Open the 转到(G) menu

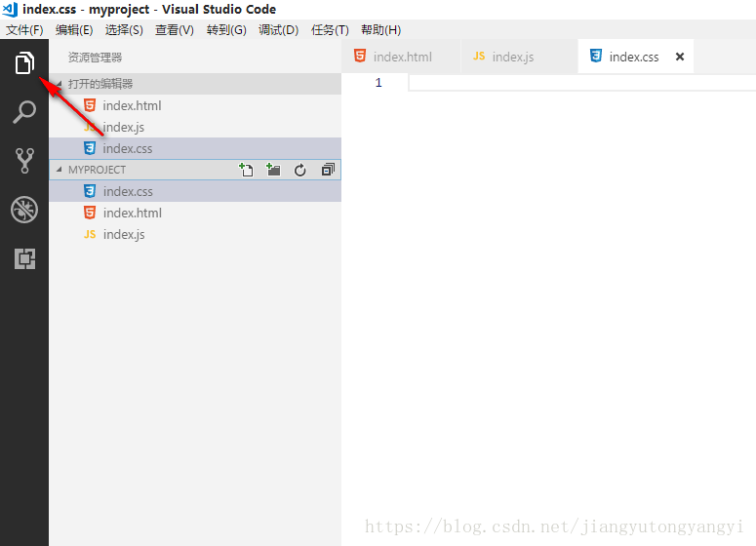tap(226, 30)
